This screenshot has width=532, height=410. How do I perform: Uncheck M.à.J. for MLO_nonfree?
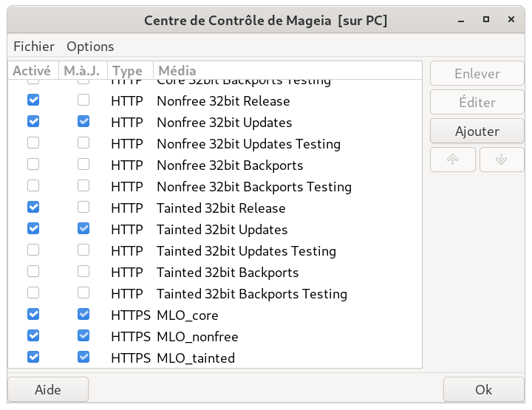click(x=83, y=335)
